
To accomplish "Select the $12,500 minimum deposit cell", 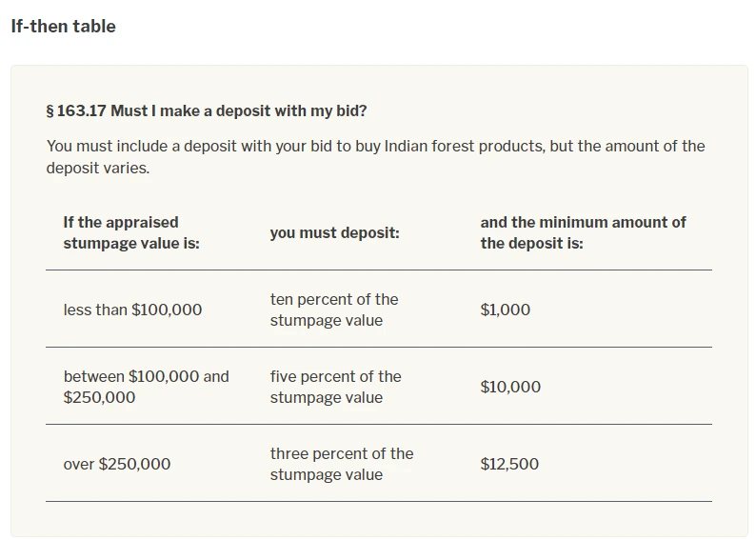I will point(509,464).
